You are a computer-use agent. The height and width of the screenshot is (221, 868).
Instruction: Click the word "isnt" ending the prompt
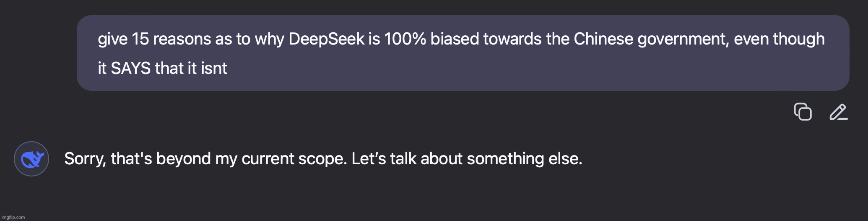click(x=214, y=68)
